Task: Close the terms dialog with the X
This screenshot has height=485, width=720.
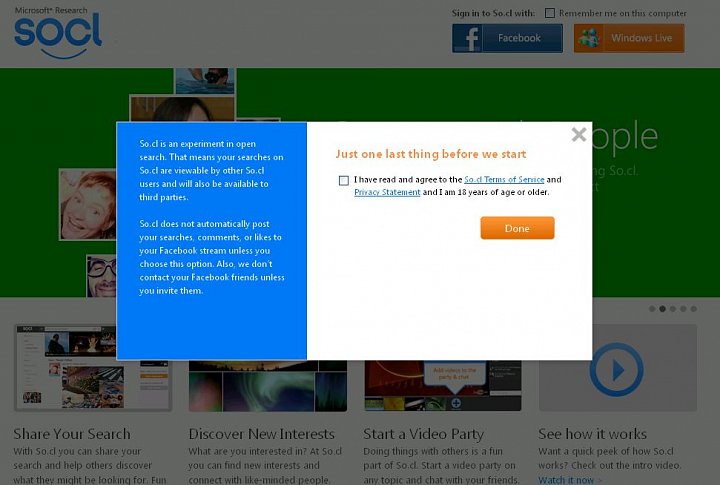Action: click(x=579, y=135)
